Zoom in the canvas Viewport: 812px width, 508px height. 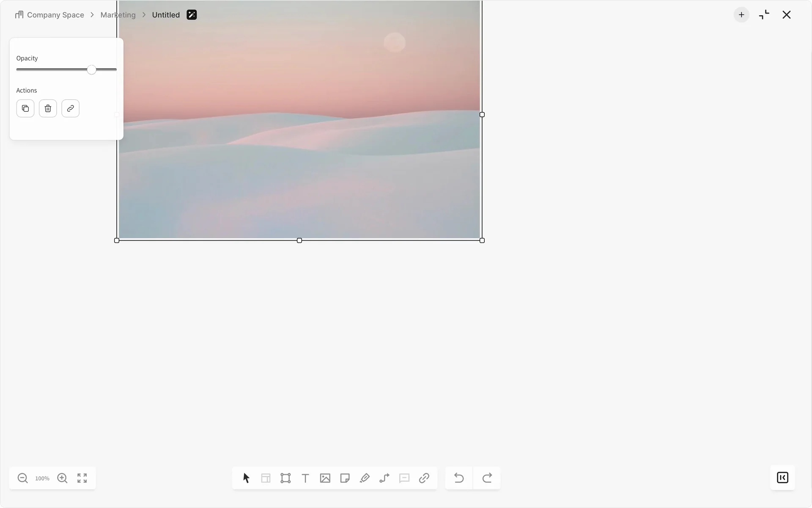pos(62,478)
